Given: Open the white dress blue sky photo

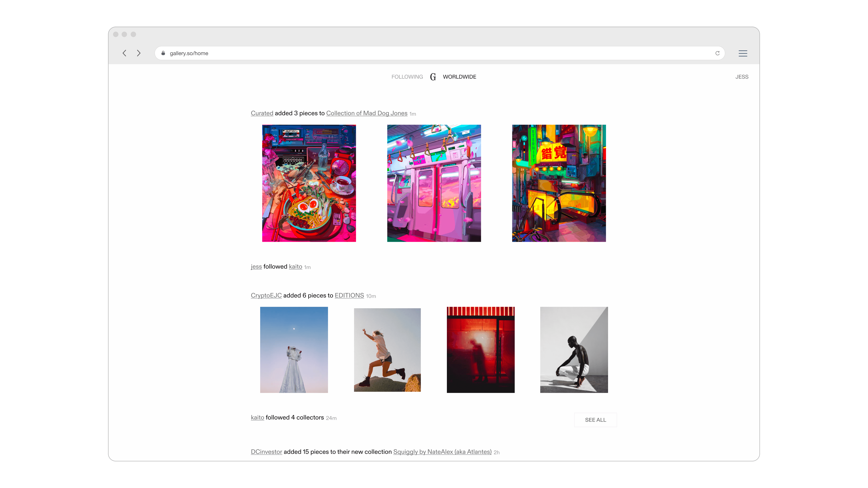Looking at the screenshot, I should tap(294, 350).
